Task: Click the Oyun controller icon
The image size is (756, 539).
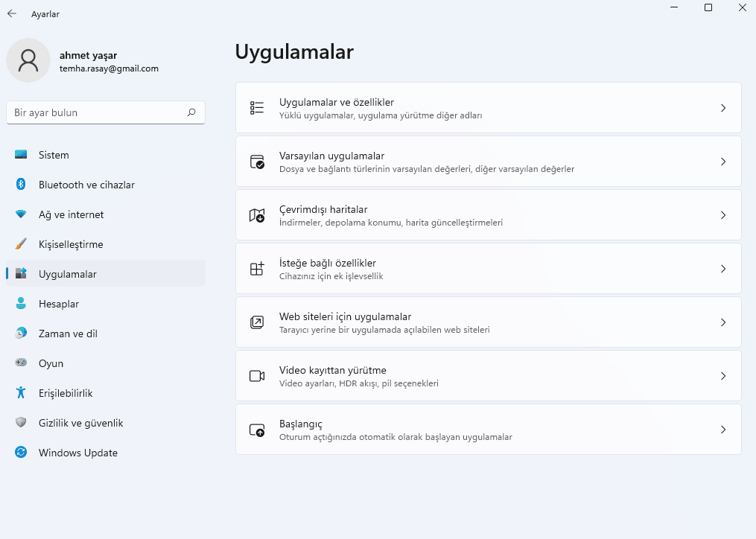Action: coord(22,363)
